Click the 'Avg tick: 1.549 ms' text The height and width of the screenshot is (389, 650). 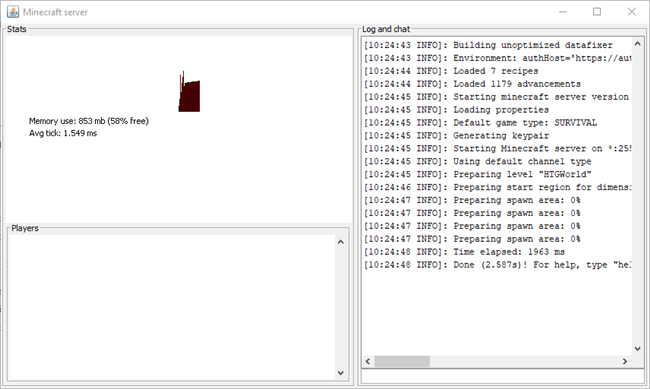pos(63,133)
